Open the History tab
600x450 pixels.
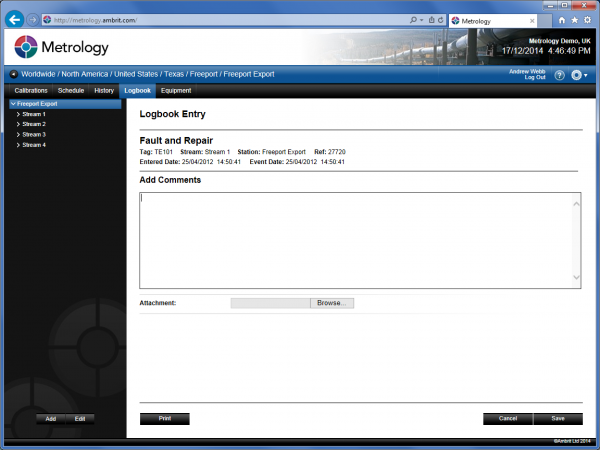104,91
